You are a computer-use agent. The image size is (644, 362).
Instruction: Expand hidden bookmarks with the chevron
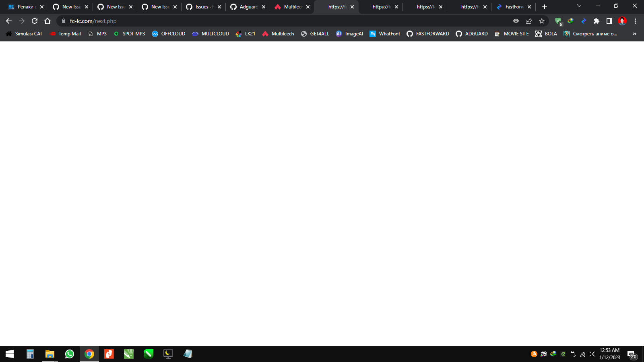pyautogui.click(x=634, y=34)
